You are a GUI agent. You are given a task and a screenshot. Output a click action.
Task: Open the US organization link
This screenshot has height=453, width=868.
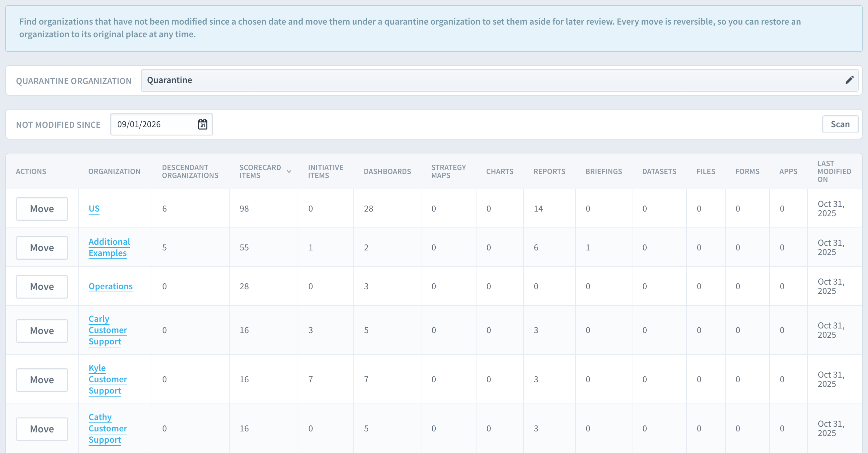click(94, 209)
